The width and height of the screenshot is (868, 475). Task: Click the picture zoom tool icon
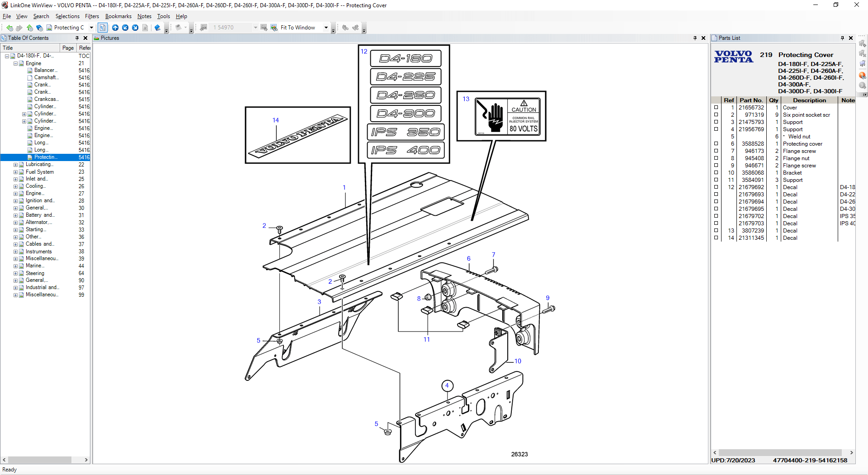click(274, 28)
